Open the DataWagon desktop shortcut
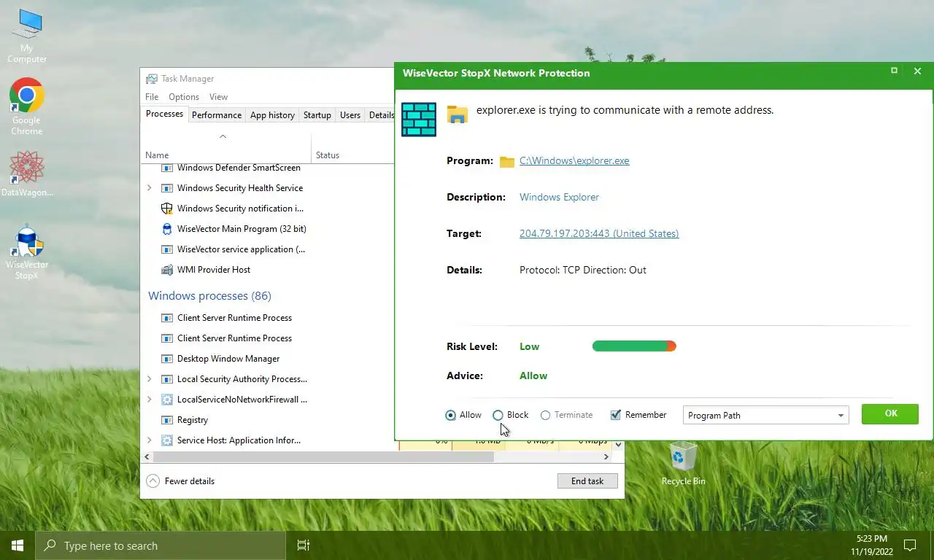 coord(27,174)
